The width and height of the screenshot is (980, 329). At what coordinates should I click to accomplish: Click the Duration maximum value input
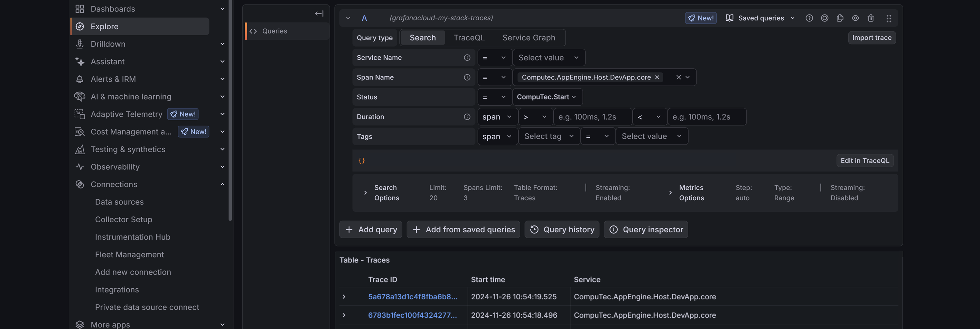(x=707, y=117)
